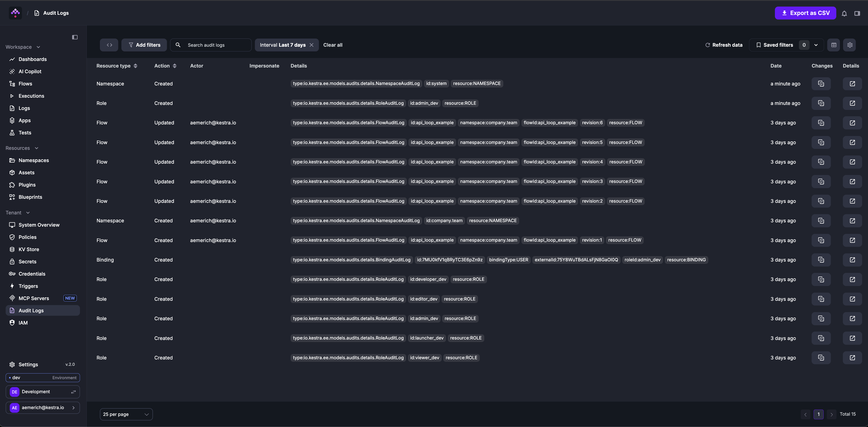The height and width of the screenshot is (427, 868).
Task: Click the Kestra logo icon
Action: [15, 13]
